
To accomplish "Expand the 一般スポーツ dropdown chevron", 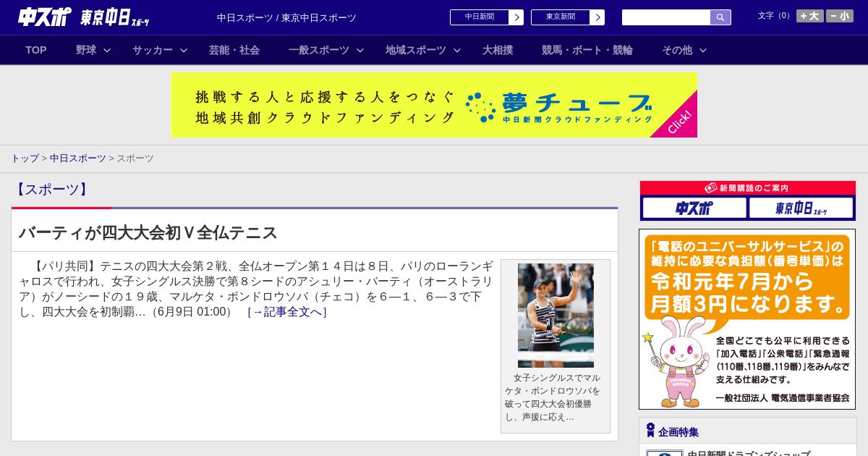I will click(x=360, y=50).
